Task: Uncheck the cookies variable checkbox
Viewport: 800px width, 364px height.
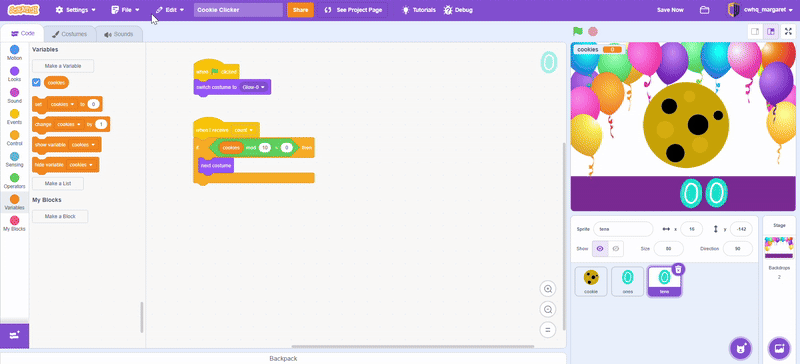Action: coord(36,82)
